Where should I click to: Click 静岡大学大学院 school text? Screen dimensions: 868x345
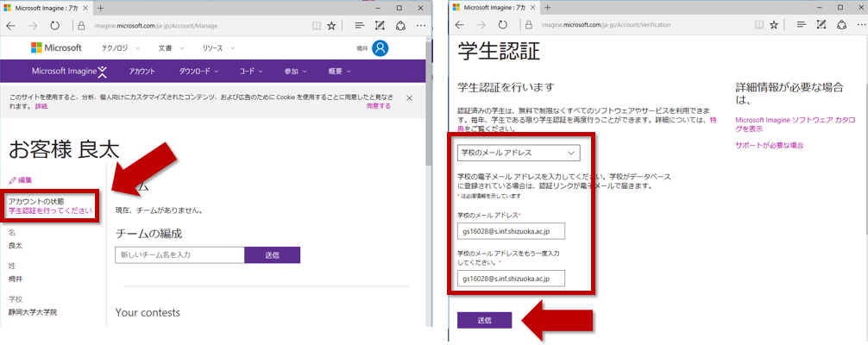pos(33,311)
